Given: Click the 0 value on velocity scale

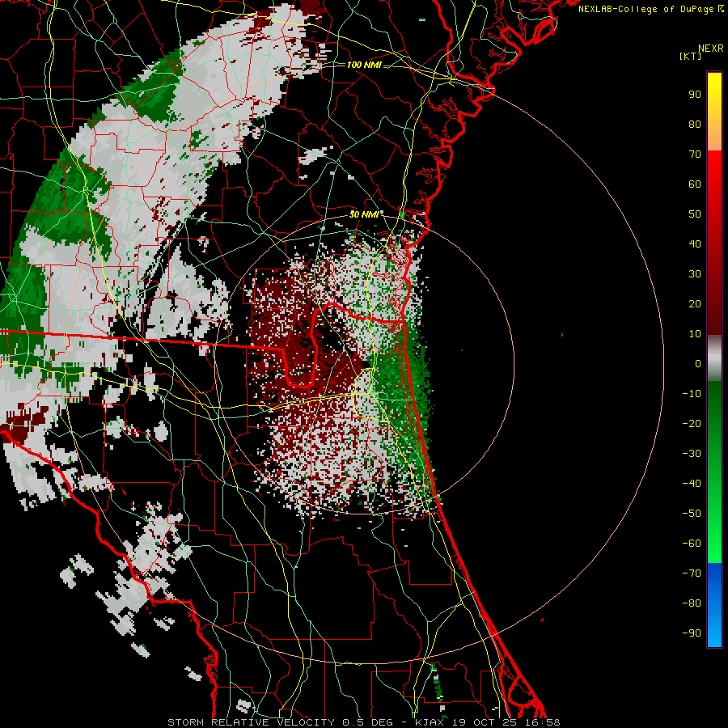Looking at the screenshot, I should click(698, 363).
